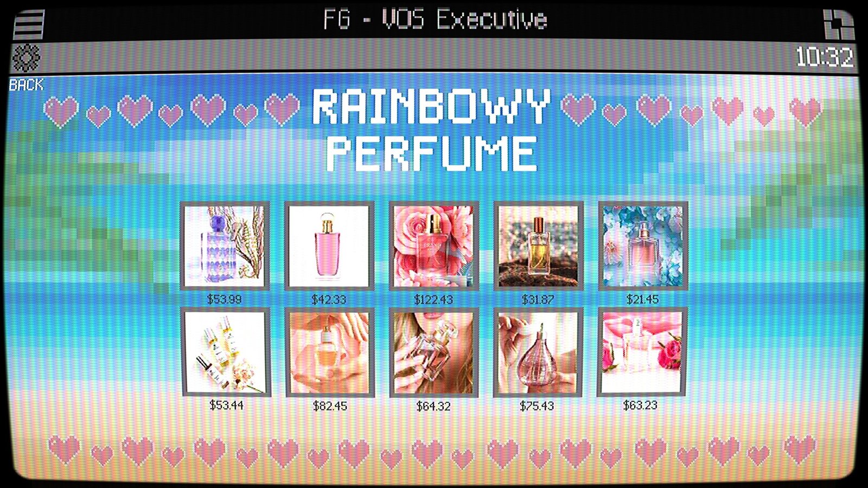Click the $75.43 price label
This screenshot has height=488, width=868.
[537, 406]
